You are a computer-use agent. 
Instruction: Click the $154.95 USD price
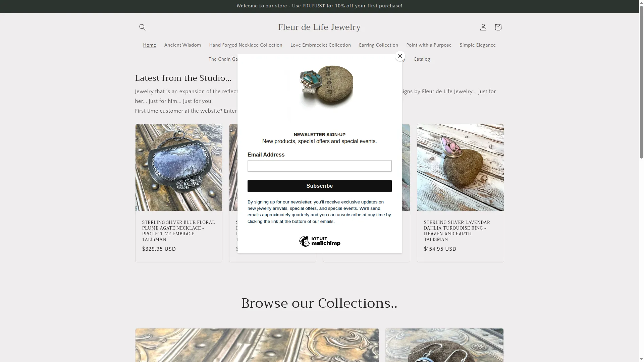tap(440, 249)
